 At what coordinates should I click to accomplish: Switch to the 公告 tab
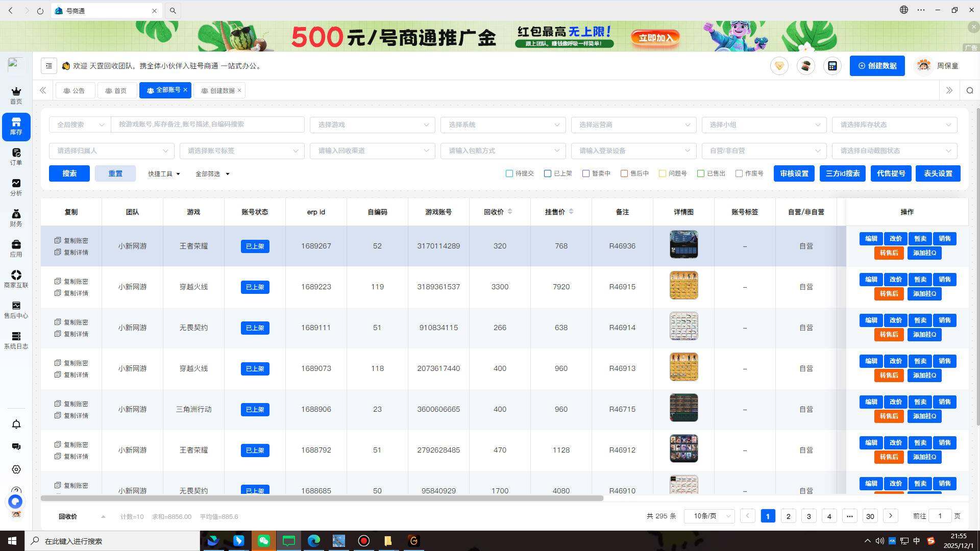click(x=75, y=90)
